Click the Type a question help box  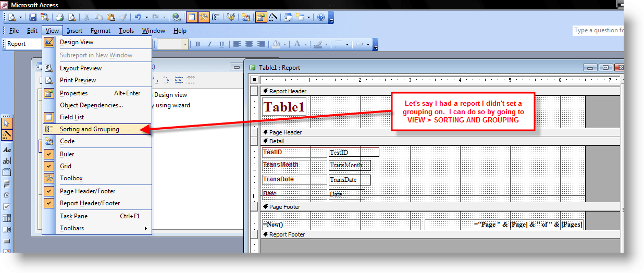tap(598, 30)
